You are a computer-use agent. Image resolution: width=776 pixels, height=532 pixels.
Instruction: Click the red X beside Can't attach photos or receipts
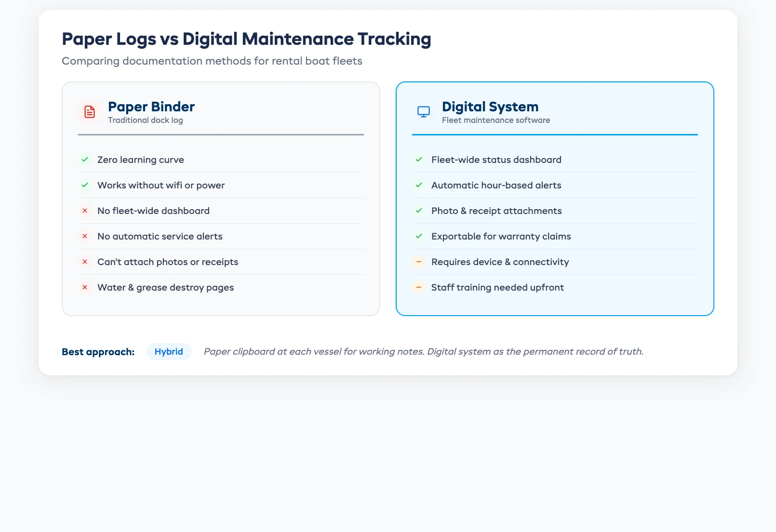coord(85,262)
